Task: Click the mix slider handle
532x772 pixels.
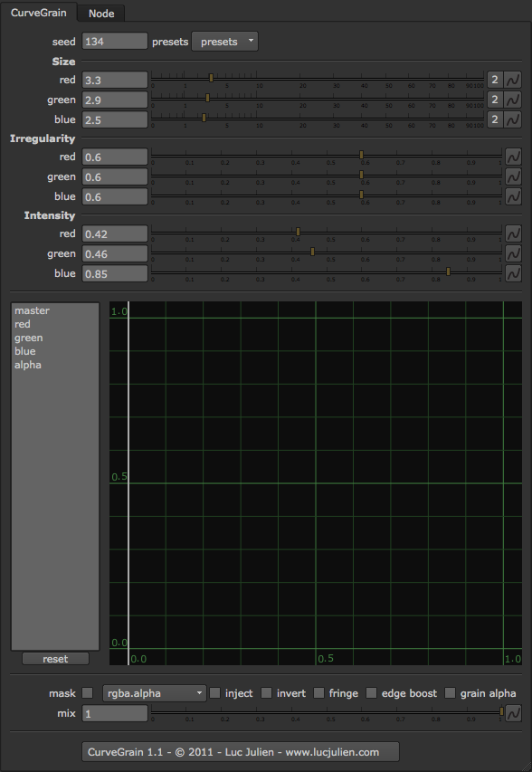Action: click(x=501, y=711)
